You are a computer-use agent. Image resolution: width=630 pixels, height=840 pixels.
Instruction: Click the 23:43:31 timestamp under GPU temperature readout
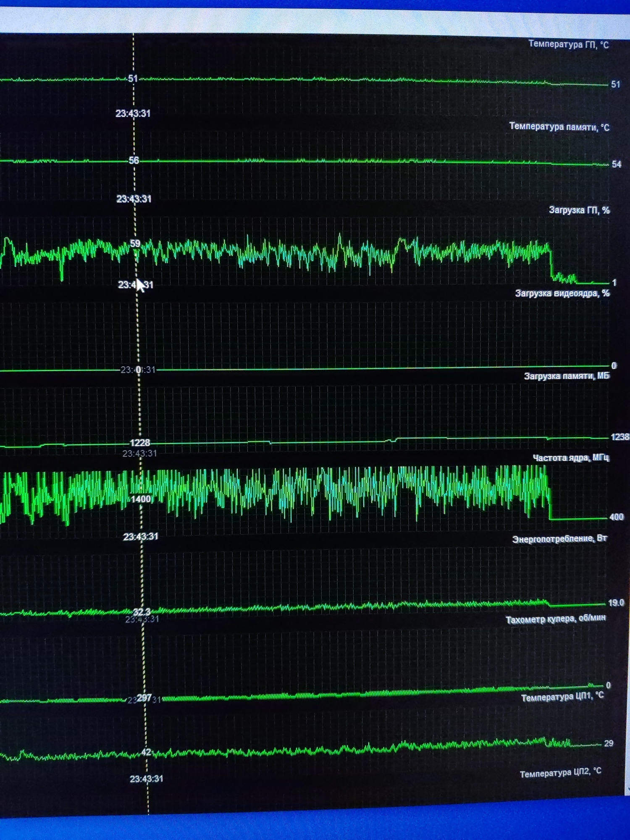pyautogui.click(x=133, y=113)
